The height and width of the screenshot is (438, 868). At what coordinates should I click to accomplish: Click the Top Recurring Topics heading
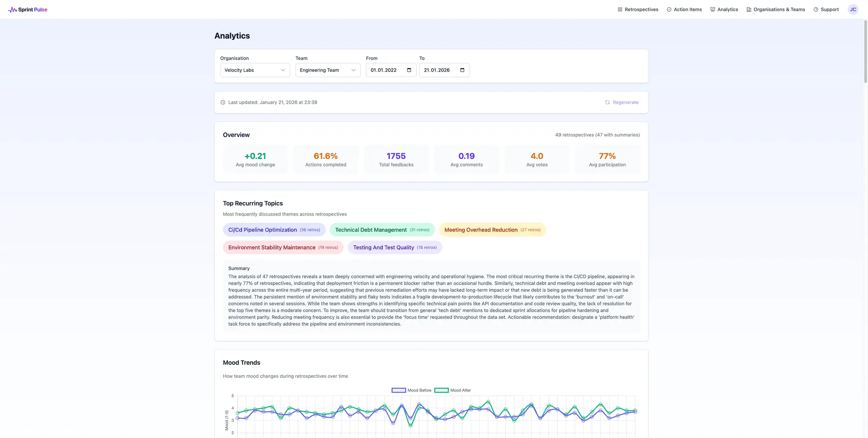253,203
